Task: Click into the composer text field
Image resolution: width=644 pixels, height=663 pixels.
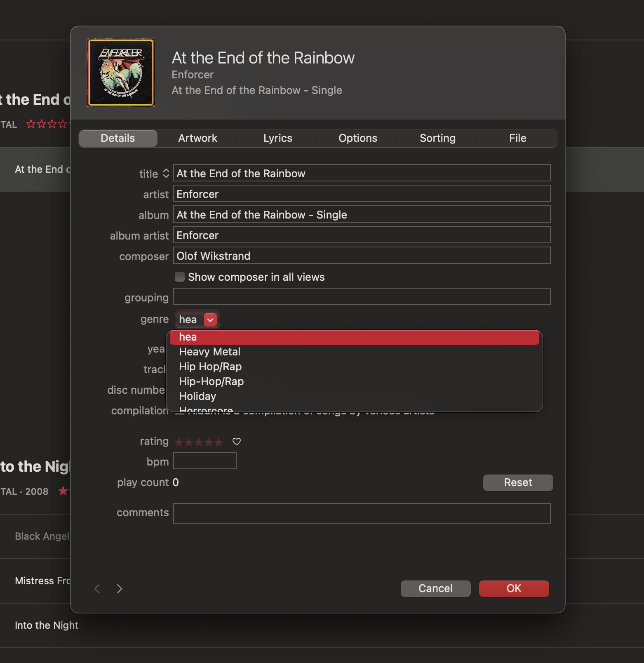Action: tap(362, 256)
